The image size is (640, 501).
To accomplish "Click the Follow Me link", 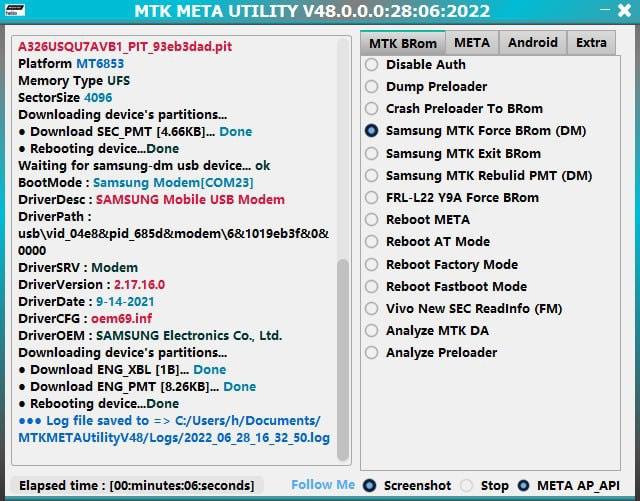I will 322,485.
